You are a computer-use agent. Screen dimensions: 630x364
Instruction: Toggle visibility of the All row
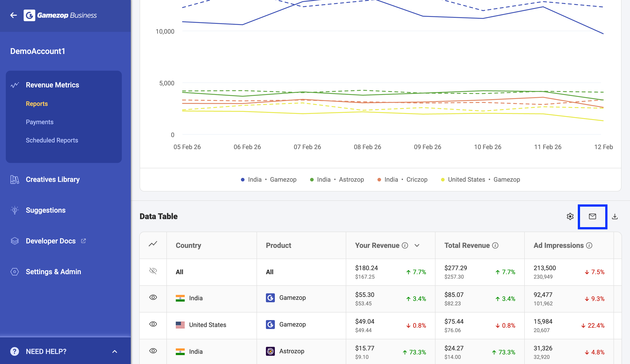[x=153, y=271]
